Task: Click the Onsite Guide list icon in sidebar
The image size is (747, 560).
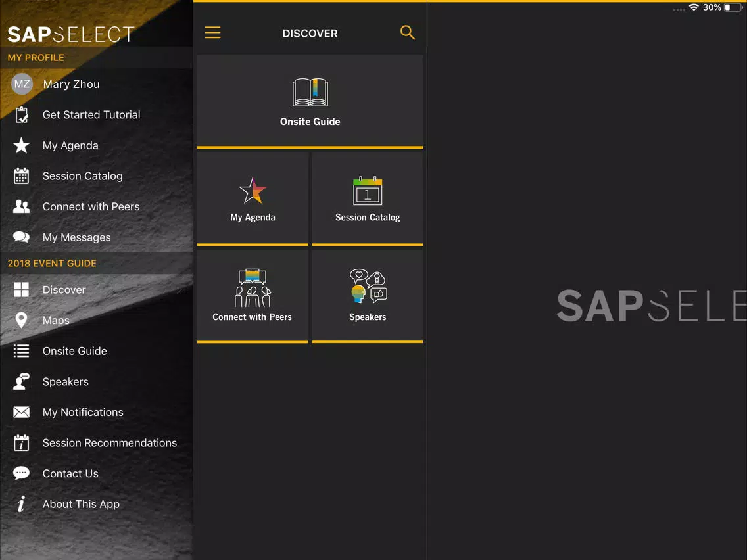Action: click(x=22, y=351)
